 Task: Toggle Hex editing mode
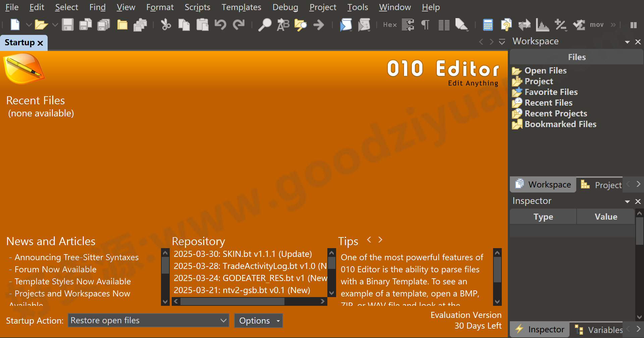pyautogui.click(x=390, y=24)
